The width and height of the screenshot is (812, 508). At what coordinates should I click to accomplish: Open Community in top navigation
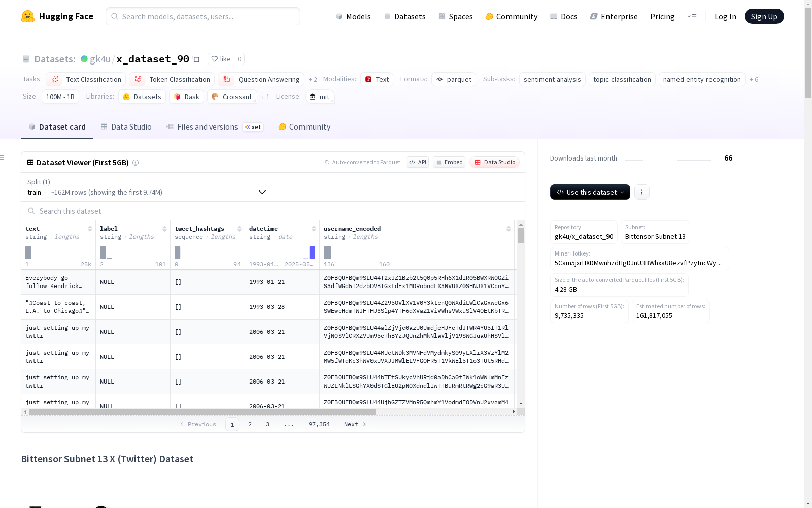[511, 17]
